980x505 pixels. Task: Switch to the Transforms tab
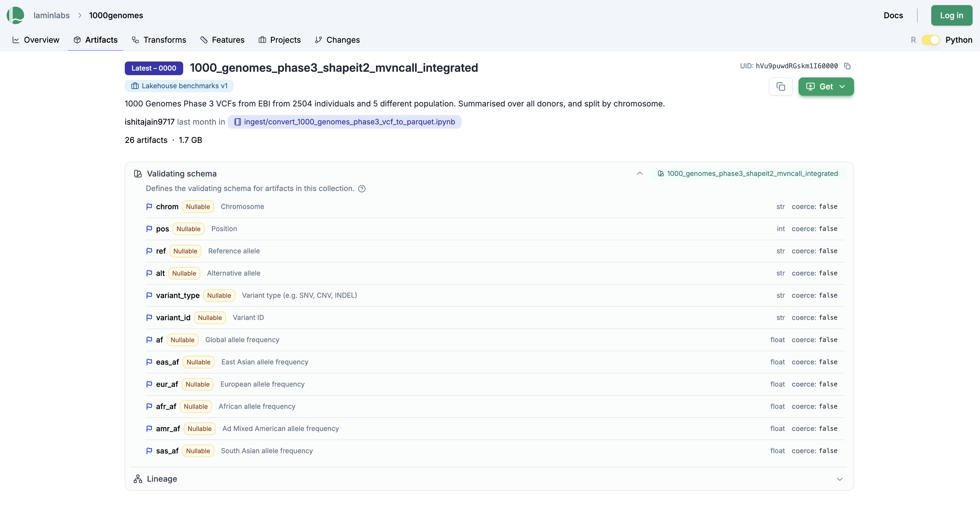point(159,40)
